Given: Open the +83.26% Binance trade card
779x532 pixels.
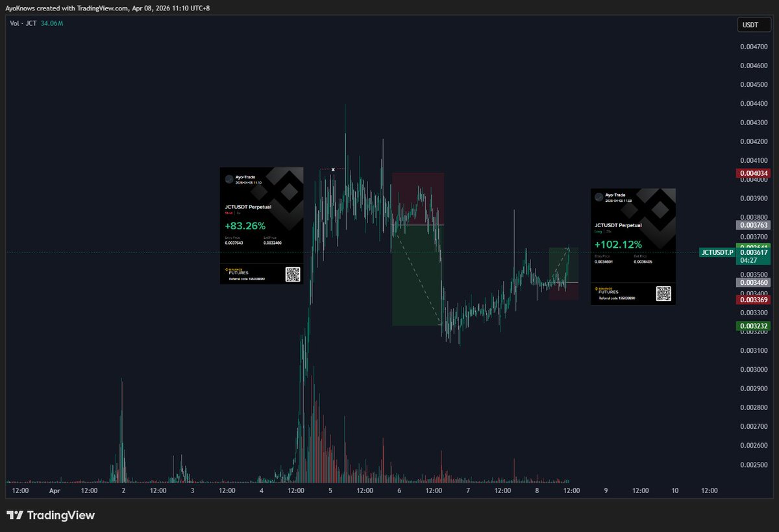Looking at the screenshot, I should (x=262, y=226).
